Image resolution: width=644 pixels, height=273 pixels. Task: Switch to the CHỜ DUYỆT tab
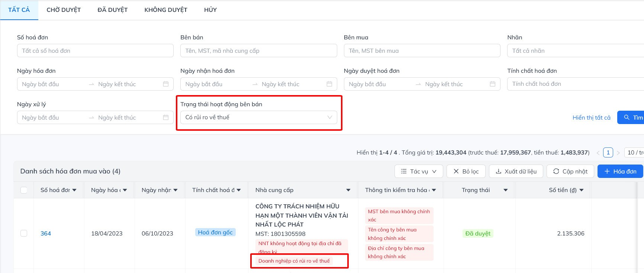64,10
